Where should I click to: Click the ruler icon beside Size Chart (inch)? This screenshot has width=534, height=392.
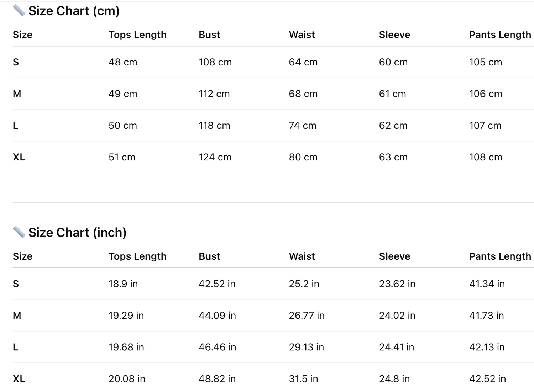click(19, 232)
